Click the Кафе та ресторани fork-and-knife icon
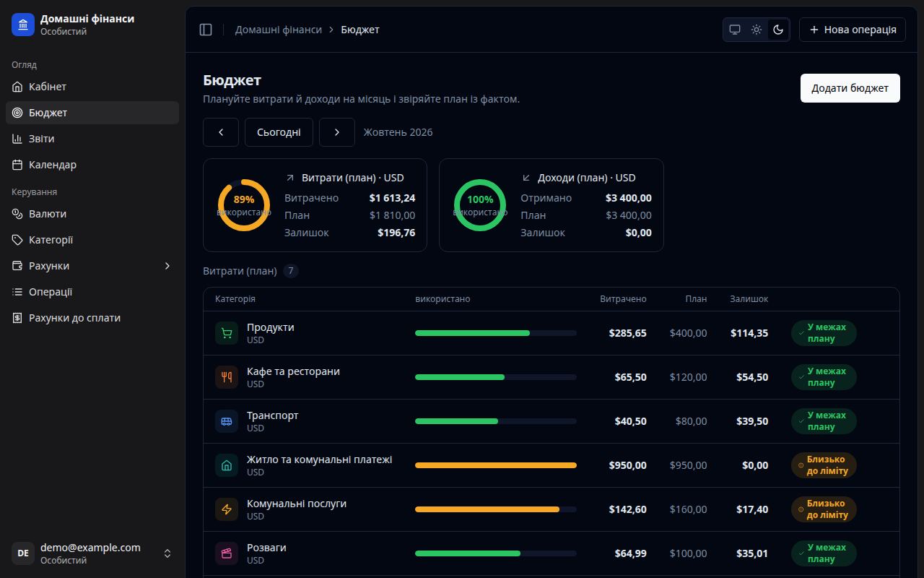Screen dimensions: 924x578 click(x=227, y=377)
